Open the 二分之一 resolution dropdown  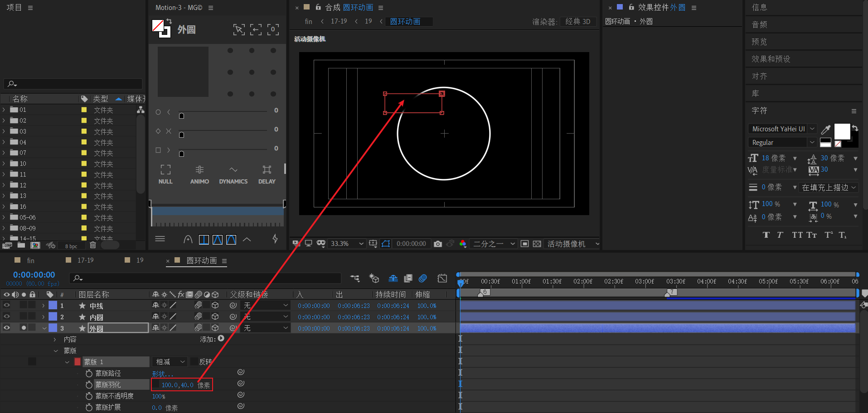pyautogui.click(x=494, y=244)
